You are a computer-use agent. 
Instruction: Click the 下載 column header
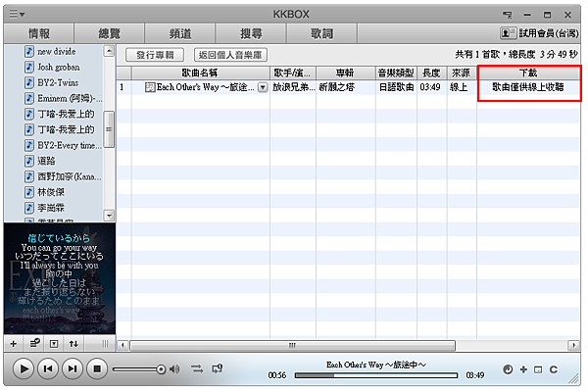click(x=528, y=73)
